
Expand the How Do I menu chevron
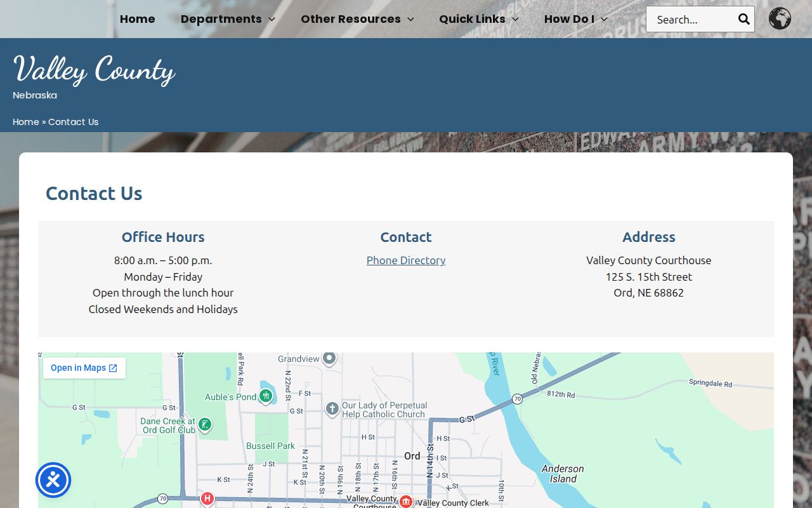pyautogui.click(x=604, y=20)
